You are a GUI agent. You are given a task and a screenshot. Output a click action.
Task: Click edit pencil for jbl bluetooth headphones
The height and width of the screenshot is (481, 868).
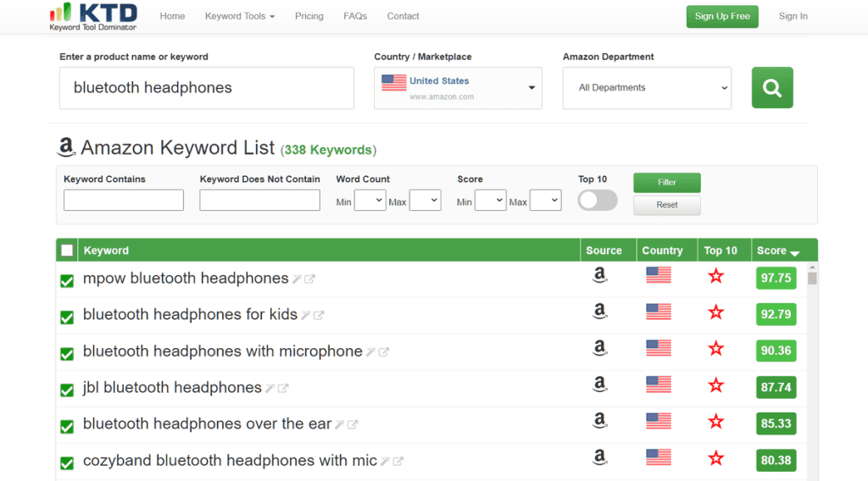coord(270,388)
